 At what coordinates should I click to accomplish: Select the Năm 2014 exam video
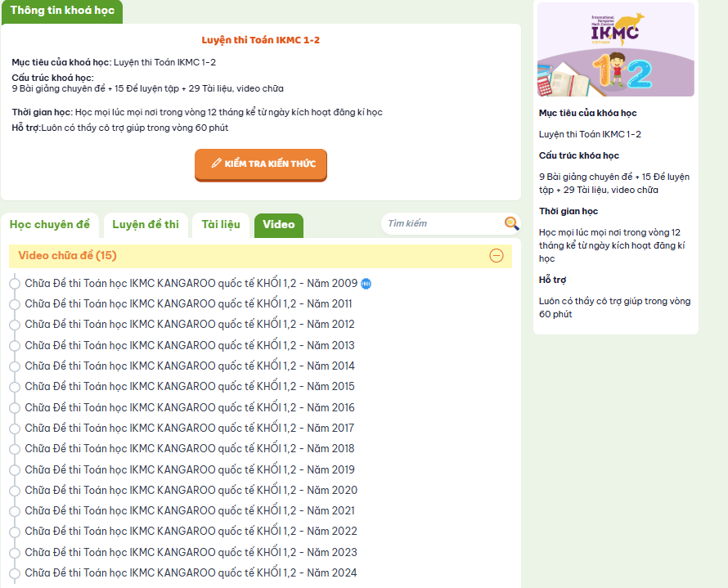tap(190, 366)
